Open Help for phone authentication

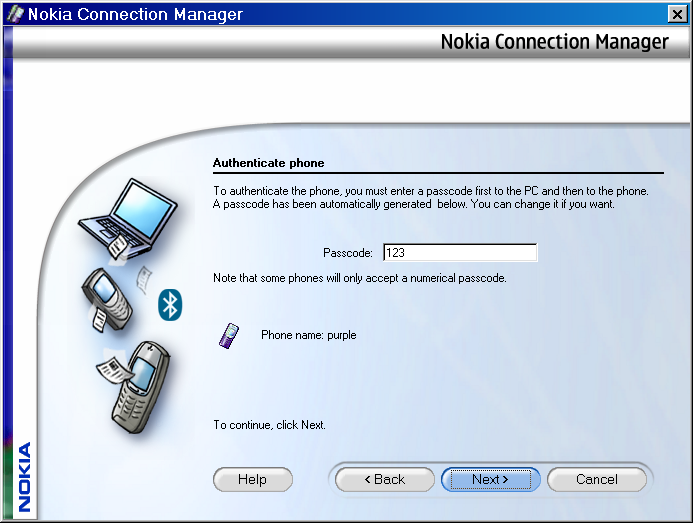(252, 480)
